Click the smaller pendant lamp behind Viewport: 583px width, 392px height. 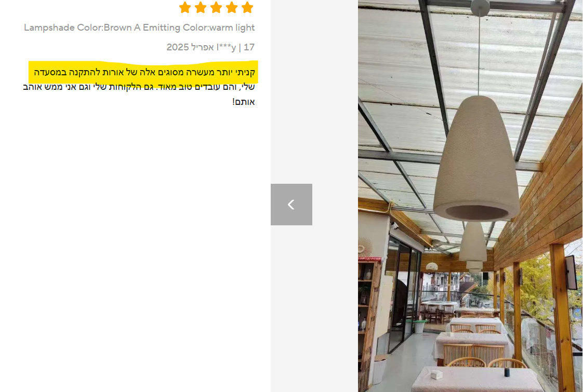tap(473, 247)
